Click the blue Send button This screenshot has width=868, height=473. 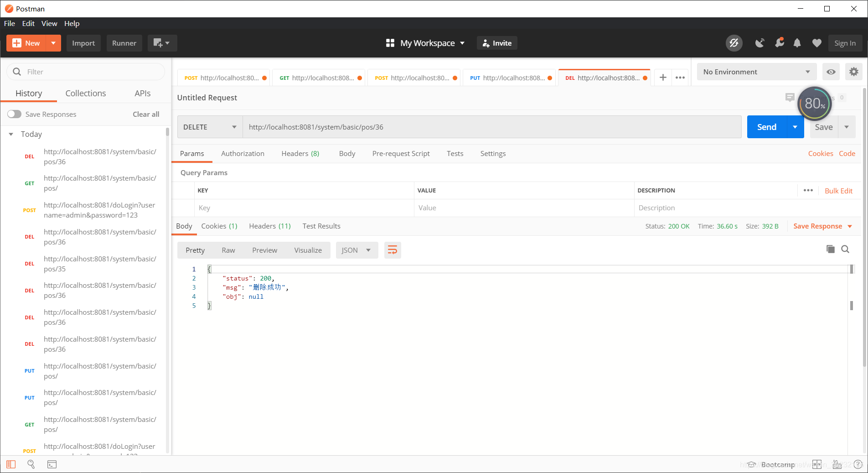coord(767,127)
